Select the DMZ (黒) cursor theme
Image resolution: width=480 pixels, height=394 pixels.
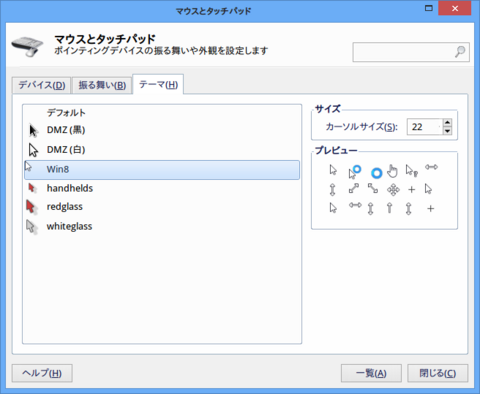coord(66,130)
